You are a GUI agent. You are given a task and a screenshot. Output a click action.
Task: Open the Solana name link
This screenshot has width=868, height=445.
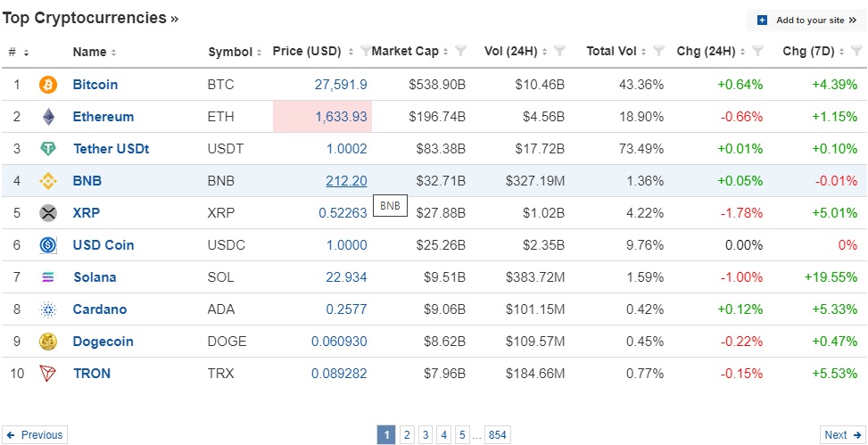click(95, 277)
